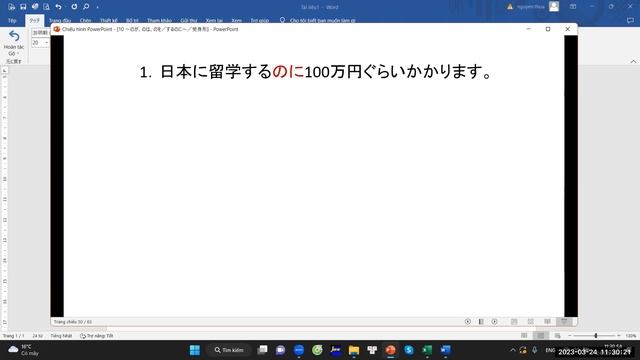Open PowerPoint from the taskbar
This screenshot has width=640, height=360.
pyautogui.click(x=391, y=350)
